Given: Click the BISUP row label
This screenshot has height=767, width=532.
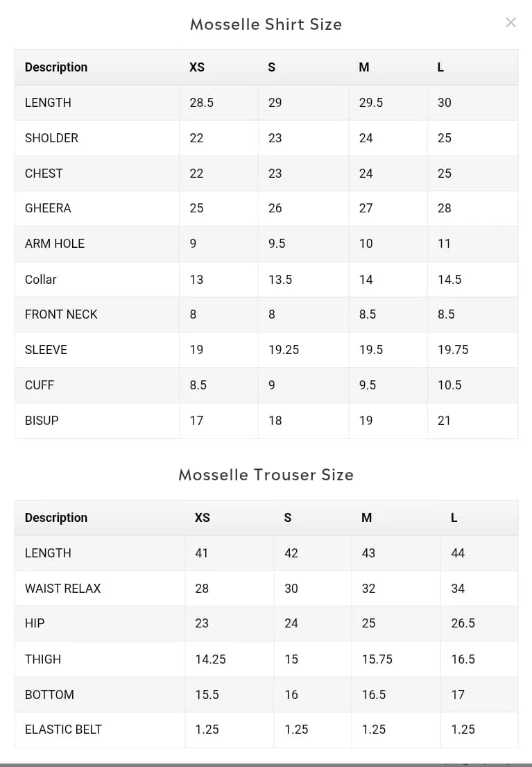Looking at the screenshot, I should point(42,420).
